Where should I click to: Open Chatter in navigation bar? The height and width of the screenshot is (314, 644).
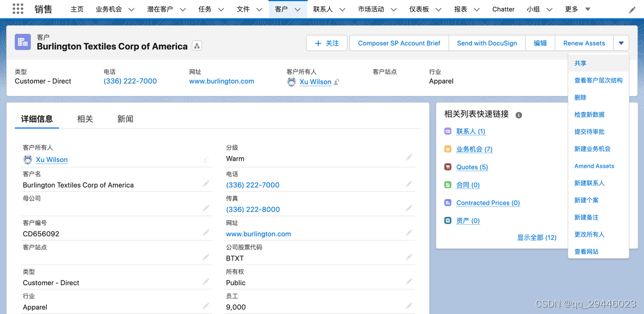[503, 9]
